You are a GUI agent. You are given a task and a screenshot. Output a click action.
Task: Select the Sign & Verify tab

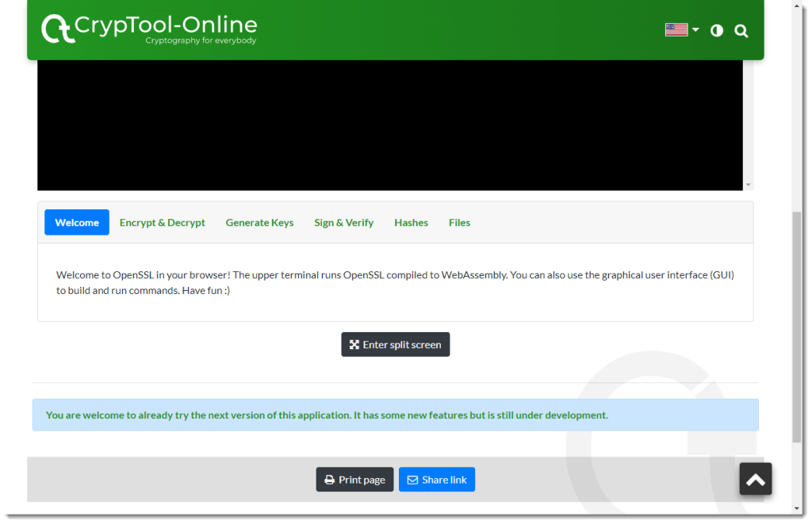click(x=343, y=223)
